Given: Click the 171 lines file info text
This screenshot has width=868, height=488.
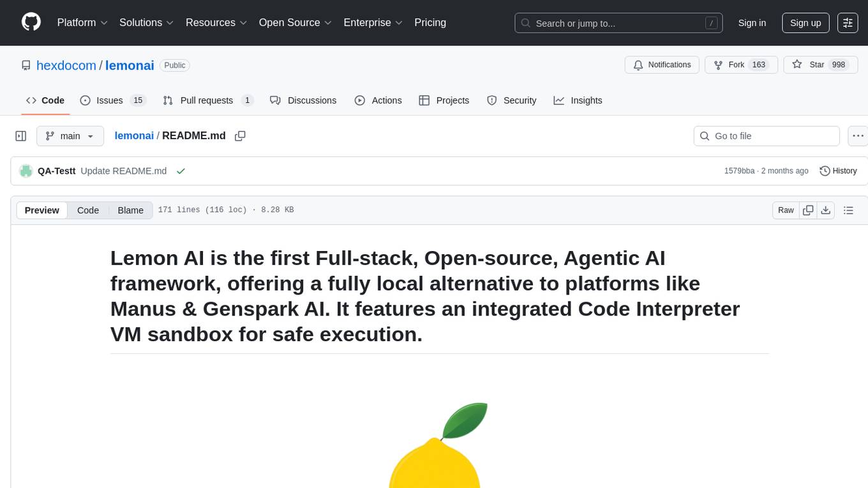Looking at the screenshot, I should pos(226,210).
